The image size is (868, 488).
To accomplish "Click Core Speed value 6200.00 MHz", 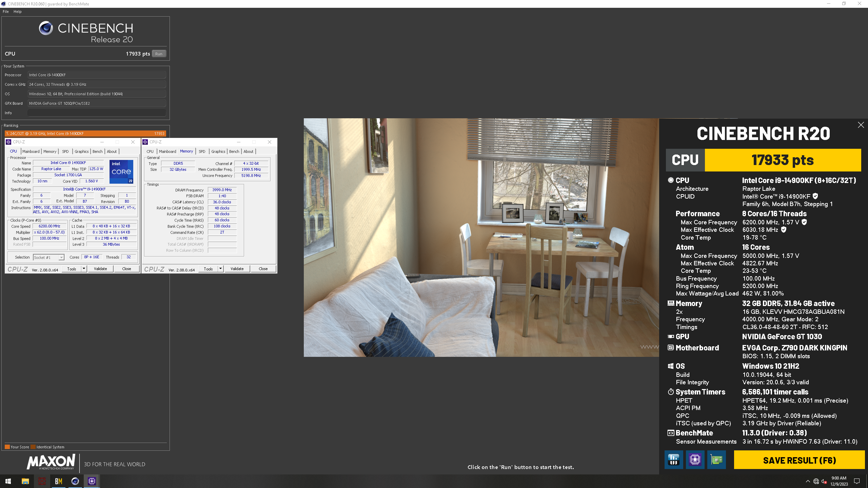I will pyautogui.click(x=50, y=226).
